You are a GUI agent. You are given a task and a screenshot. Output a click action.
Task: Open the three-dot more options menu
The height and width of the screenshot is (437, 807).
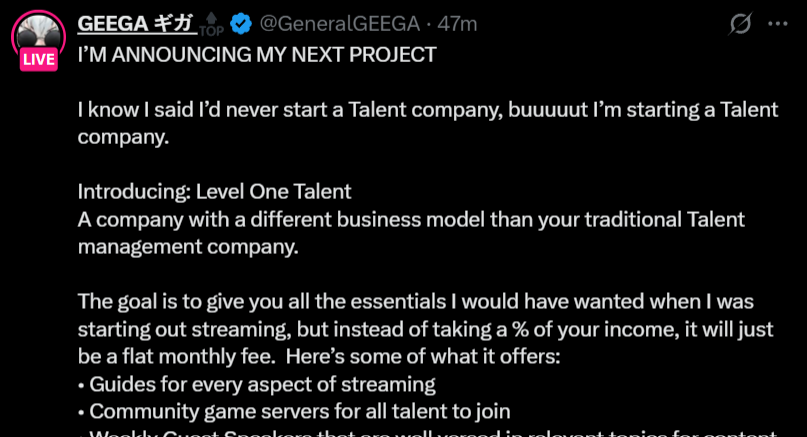coord(778,24)
